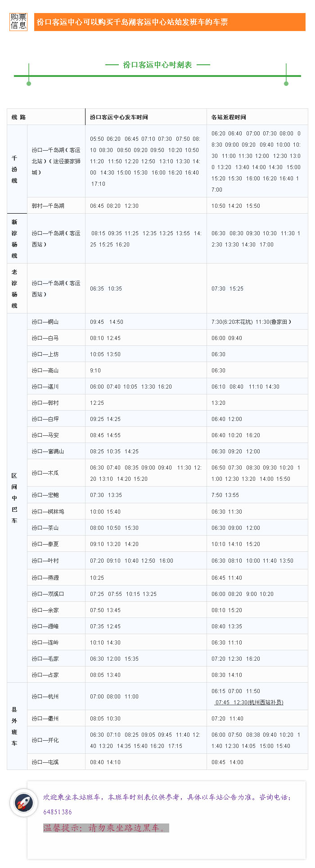Open the 杭州西站补员 underlined link
This screenshot has width=315, height=868.
click(249, 702)
